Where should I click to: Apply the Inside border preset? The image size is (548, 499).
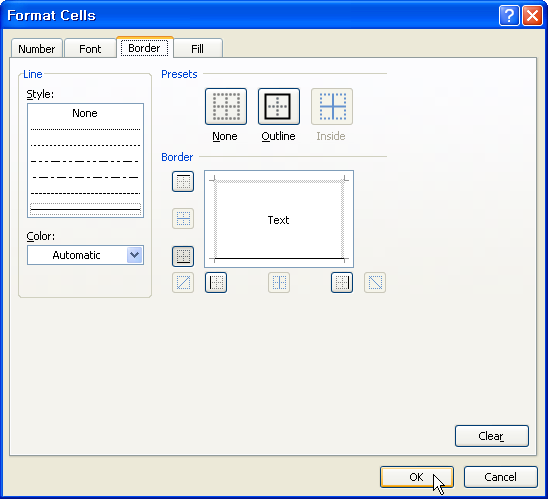(332, 106)
